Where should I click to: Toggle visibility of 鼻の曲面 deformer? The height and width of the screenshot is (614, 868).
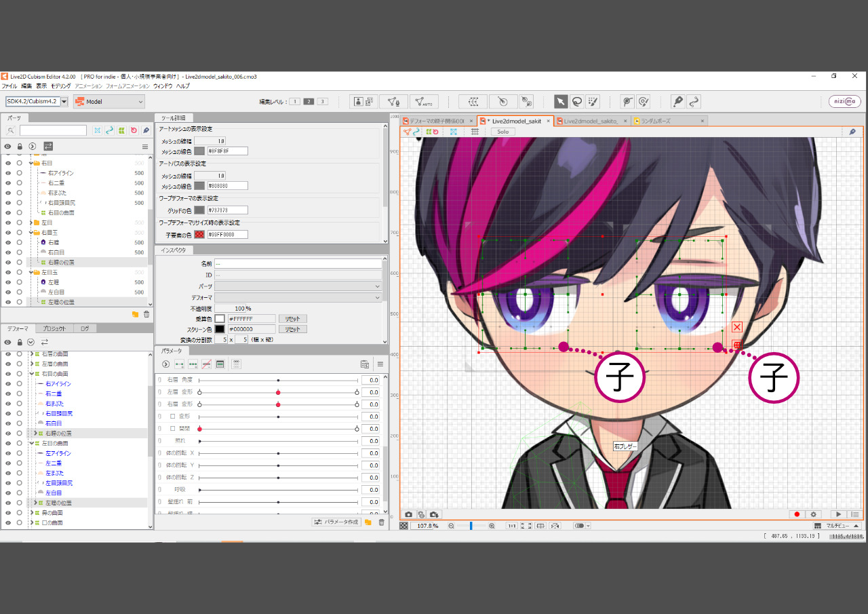click(7, 513)
